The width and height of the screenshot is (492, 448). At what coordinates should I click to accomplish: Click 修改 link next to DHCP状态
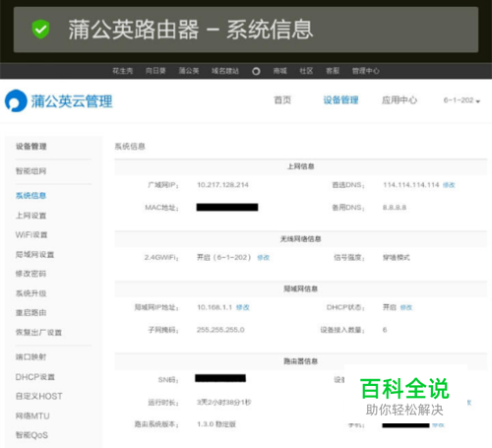[x=406, y=307]
